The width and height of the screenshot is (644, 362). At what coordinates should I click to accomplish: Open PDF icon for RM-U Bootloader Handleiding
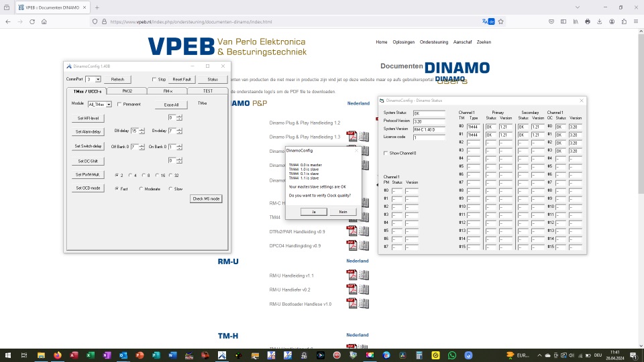[x=352, y=304]
